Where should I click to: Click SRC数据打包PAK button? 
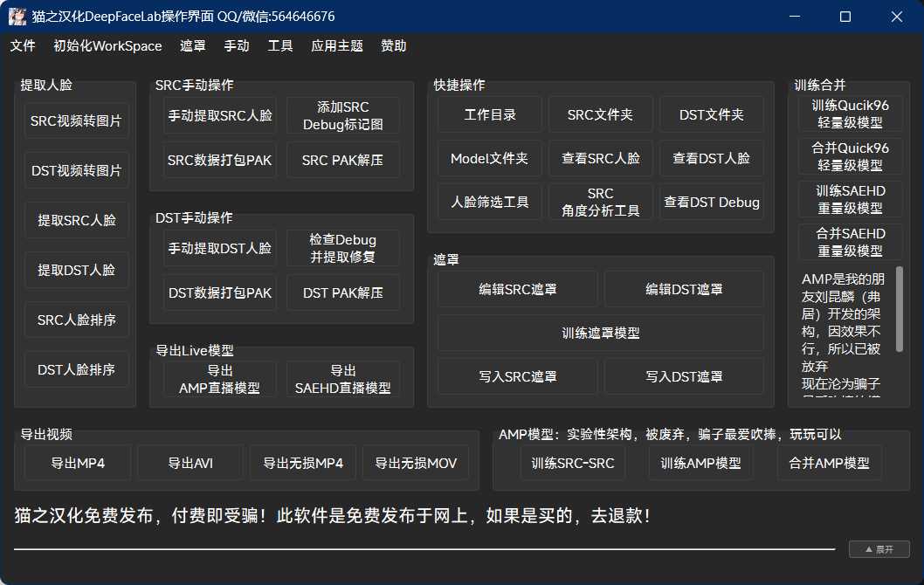(220, 160)
